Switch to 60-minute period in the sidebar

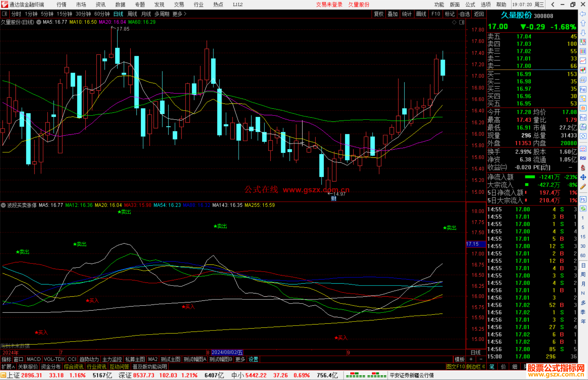click(x=583, y=256)
